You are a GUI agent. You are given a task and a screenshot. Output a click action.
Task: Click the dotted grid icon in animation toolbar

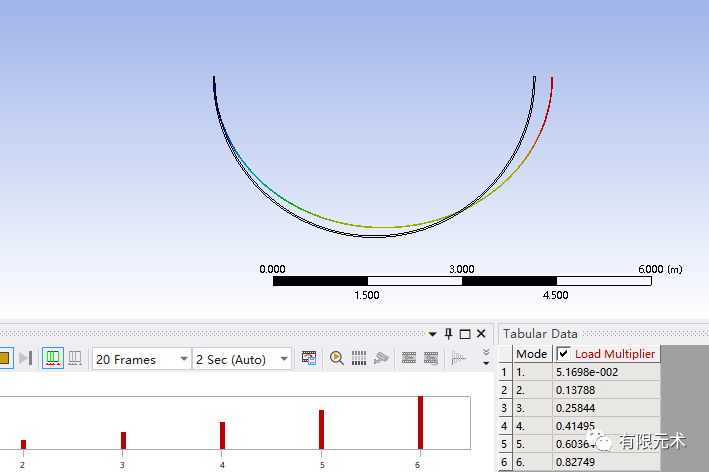pos(359,359)
